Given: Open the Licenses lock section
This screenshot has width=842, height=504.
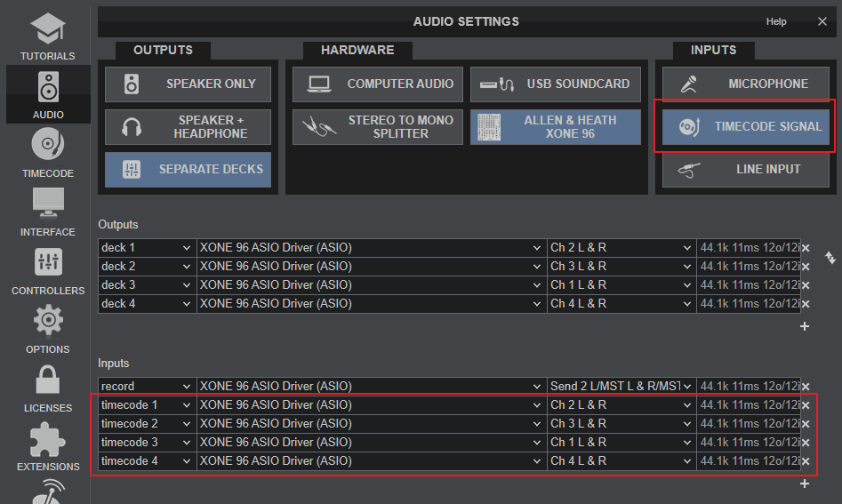Looking at the screenshot, I should coord(47,388).
